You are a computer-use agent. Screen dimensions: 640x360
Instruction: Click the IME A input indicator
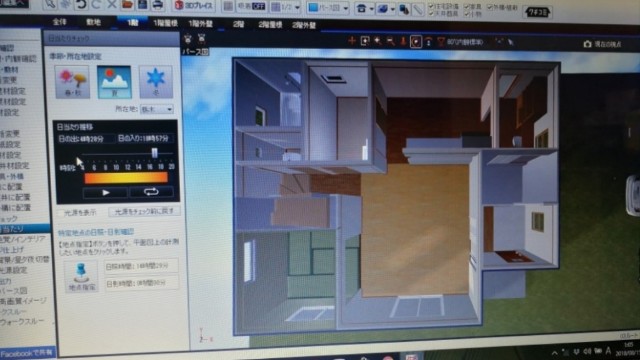[x=608, y=350]
